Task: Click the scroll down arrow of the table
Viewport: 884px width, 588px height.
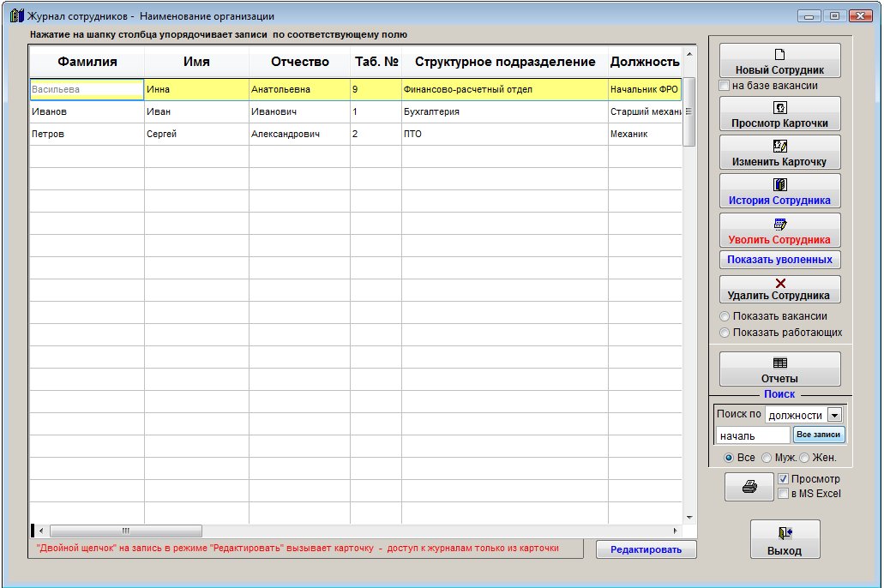Action: click(x=689, y=518)
